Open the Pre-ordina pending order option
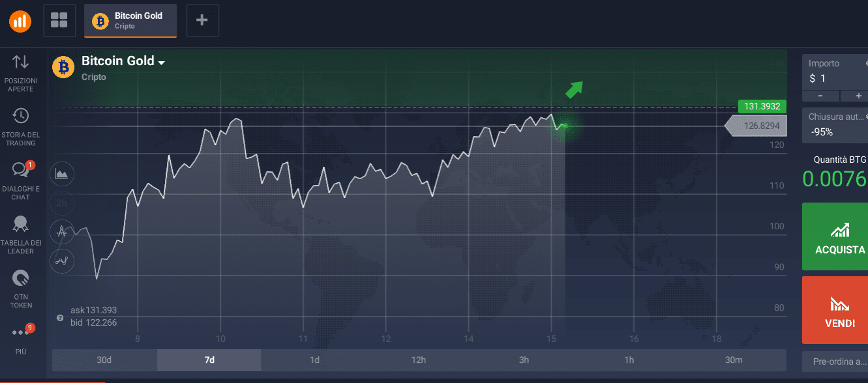Viewport: 868px width, 383px height. pyautogui.click(x=835, y=362)
